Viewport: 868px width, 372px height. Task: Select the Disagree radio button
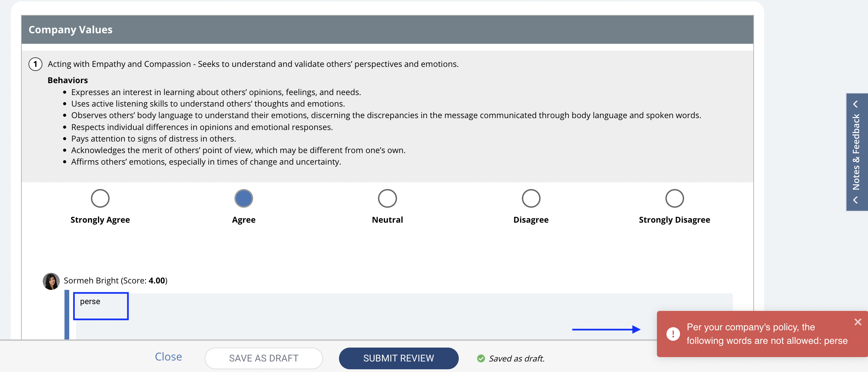(x=531, y=198)
